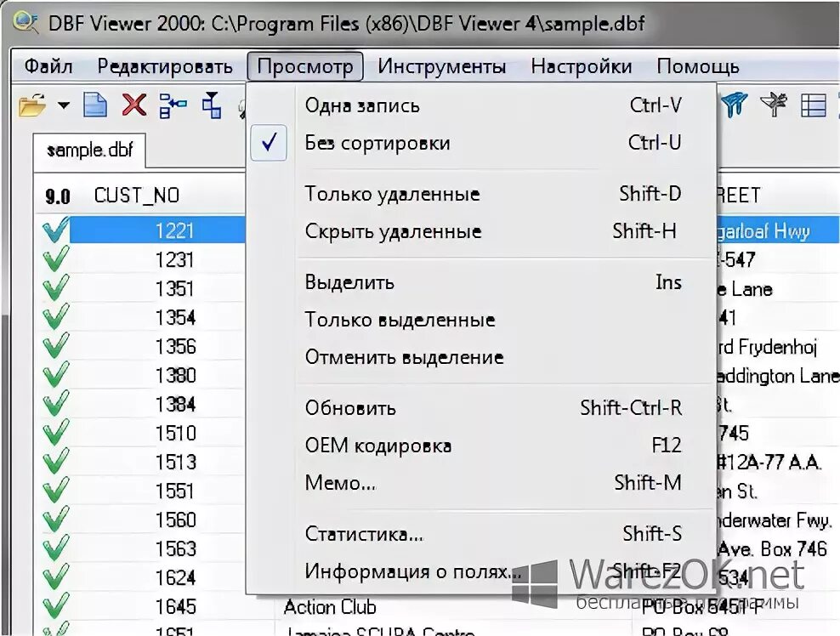This screenshot has width=840, height=636.
Task: Open the Инструменты menu
Action: coord(441,66)
